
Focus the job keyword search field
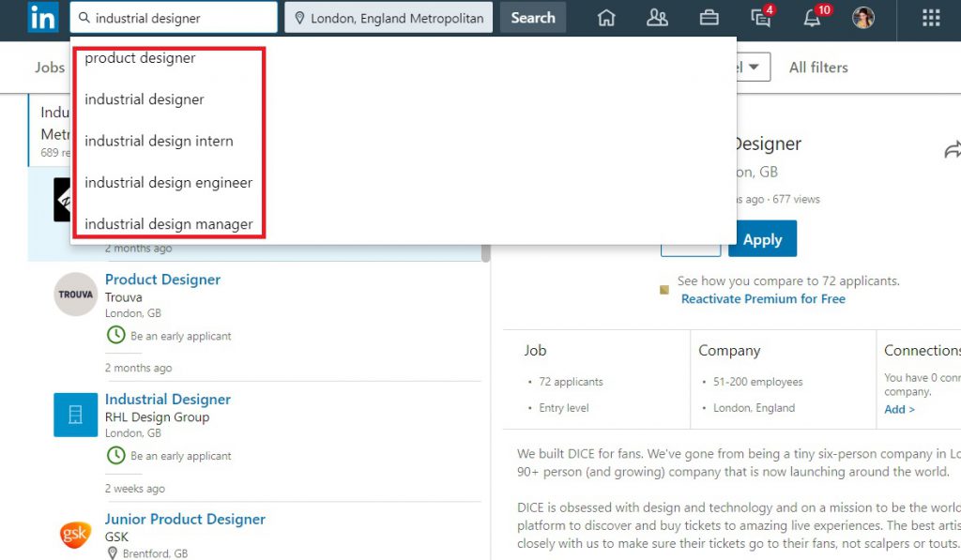point(174,18)
